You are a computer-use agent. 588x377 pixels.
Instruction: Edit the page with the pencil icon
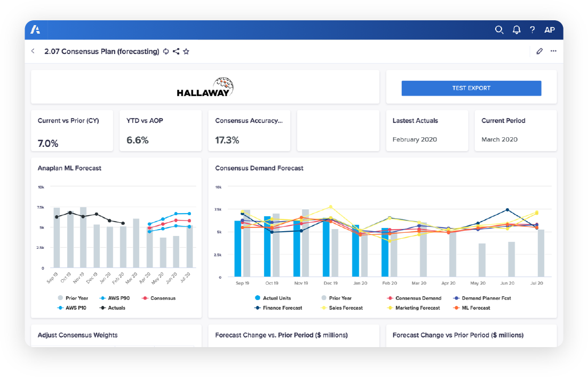[x=539, y=51]
